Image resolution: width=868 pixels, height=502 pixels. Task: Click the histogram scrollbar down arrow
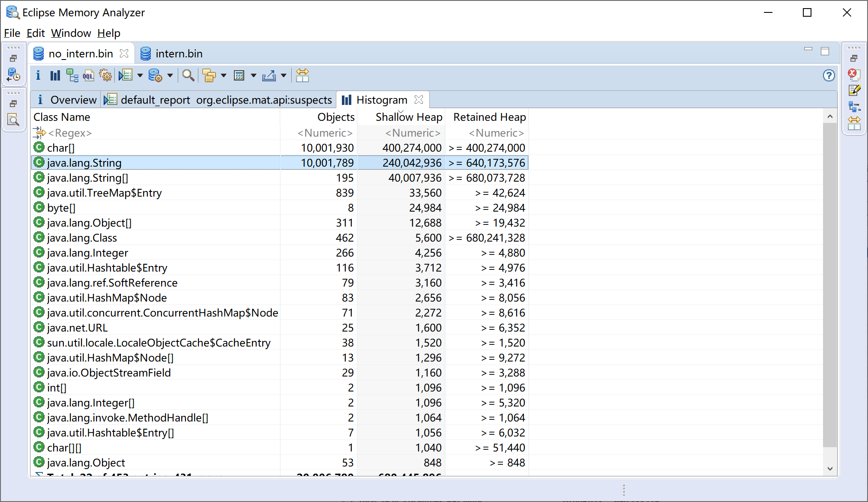click(830, 469)
